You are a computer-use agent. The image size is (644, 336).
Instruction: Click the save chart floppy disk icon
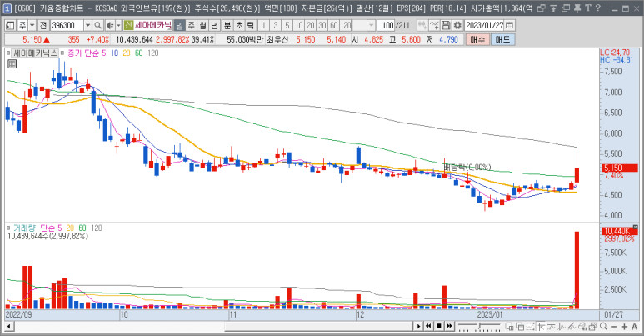446,25
